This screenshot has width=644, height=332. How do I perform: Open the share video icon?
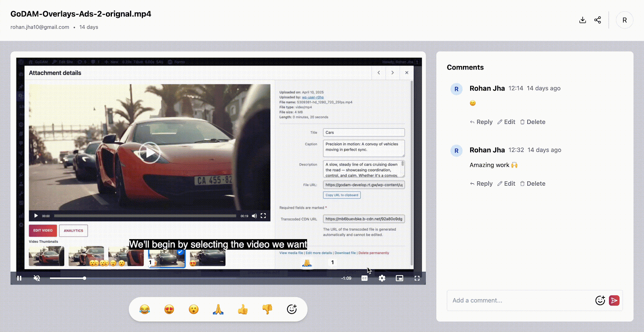coord(598,20)
